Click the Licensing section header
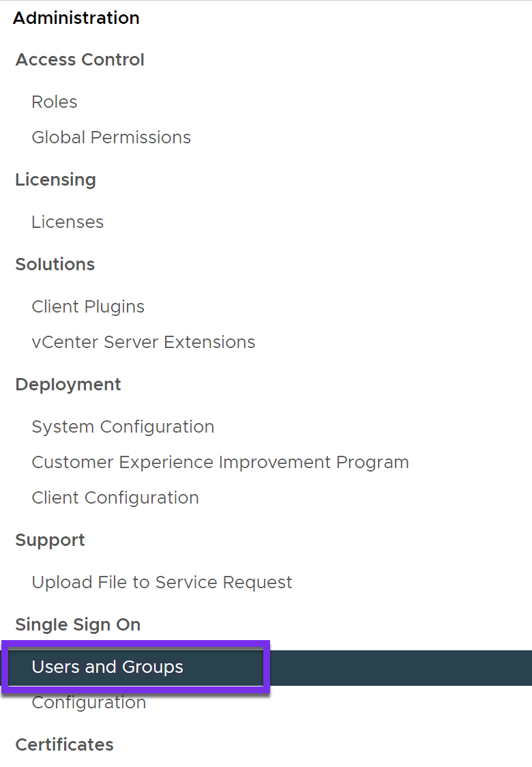Viewport: 532px width, 767px height. tap(55, 180)
